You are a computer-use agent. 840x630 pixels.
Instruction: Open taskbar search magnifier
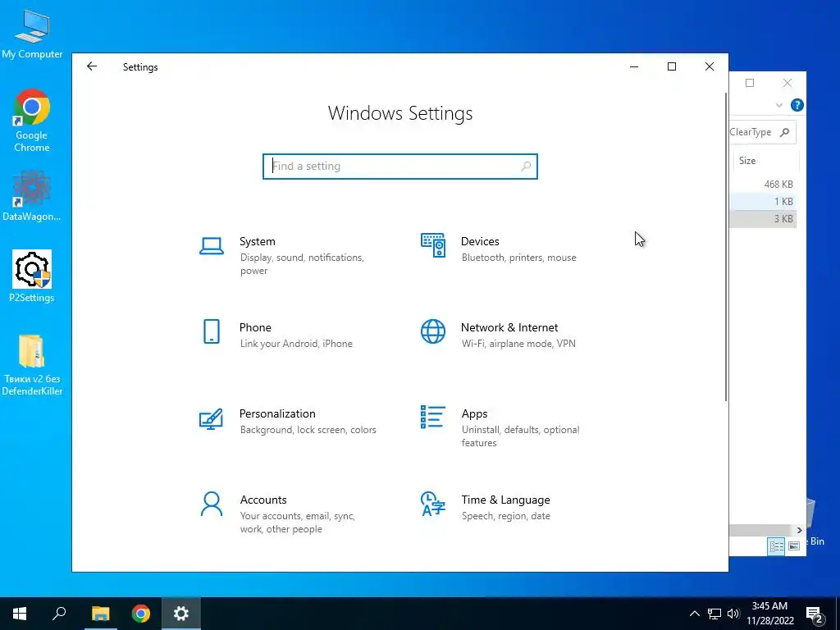pos(59,614)
